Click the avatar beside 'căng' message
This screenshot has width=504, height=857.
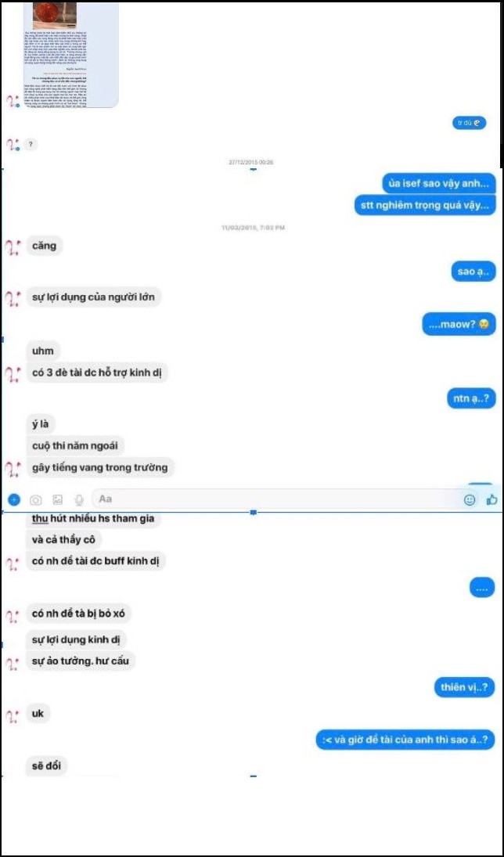[x=13, y=247]
